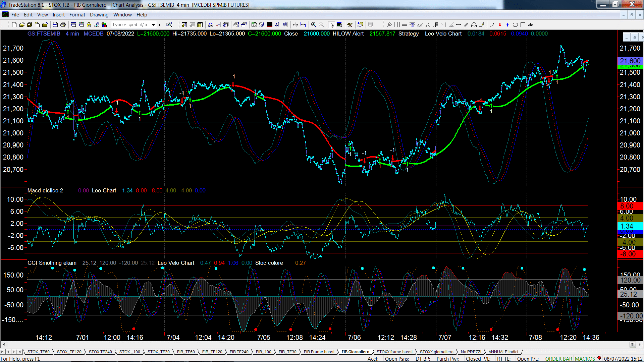The image size is (644, 362).
Task: Open the symbol entry dropdown arrow
Action: pyautogui.click(x=153, y=25)
